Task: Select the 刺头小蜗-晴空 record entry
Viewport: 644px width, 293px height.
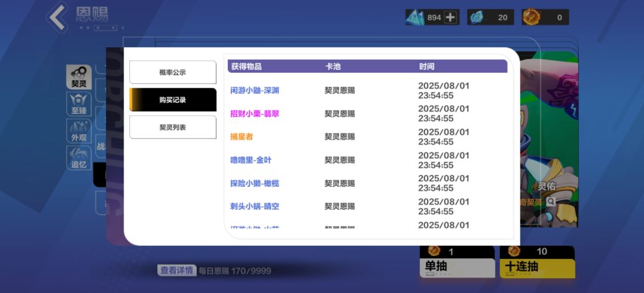Action: (255, 206)
